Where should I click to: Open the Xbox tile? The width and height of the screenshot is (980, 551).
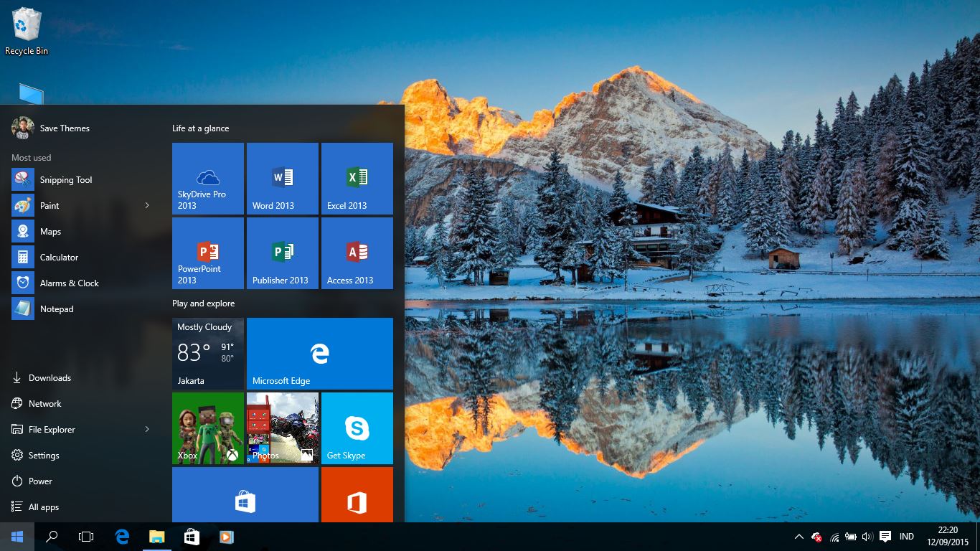207,428
